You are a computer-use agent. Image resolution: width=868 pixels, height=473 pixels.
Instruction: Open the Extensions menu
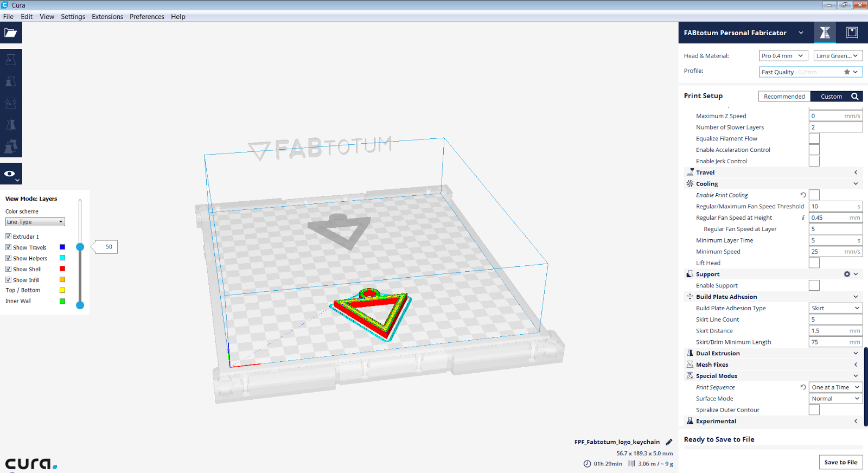[107, 17]
